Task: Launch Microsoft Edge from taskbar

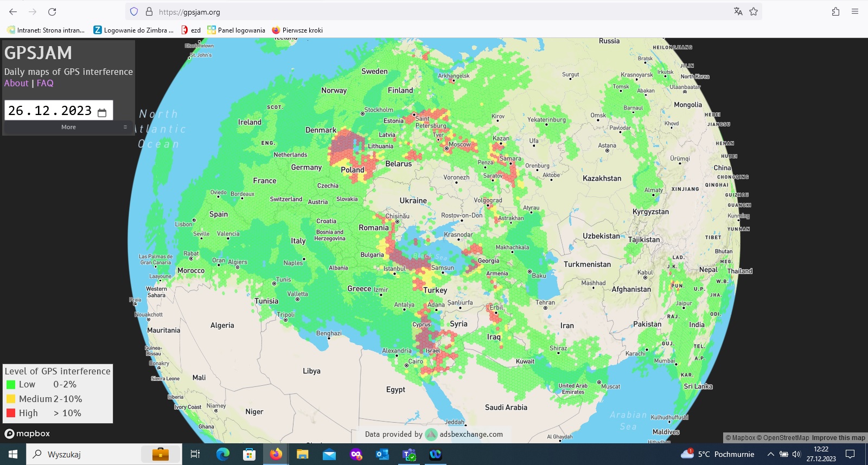Action: point(223,454)
